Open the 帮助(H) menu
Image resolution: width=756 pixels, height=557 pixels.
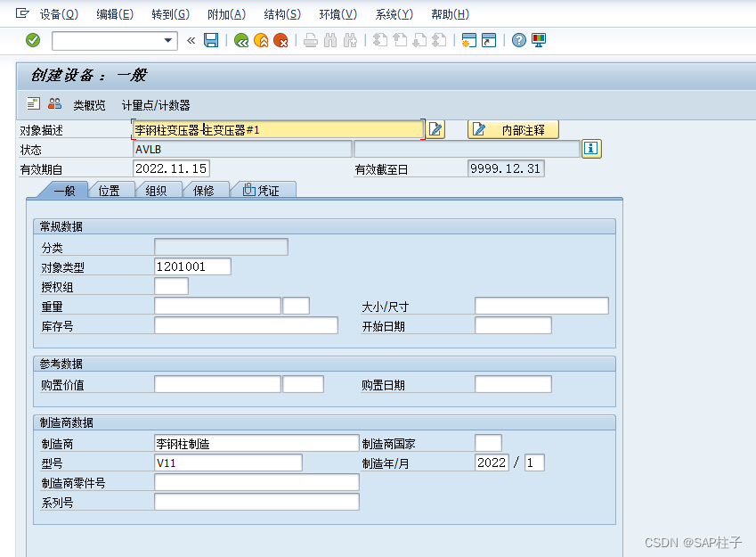pyautogui.click(x=450, y=14)
